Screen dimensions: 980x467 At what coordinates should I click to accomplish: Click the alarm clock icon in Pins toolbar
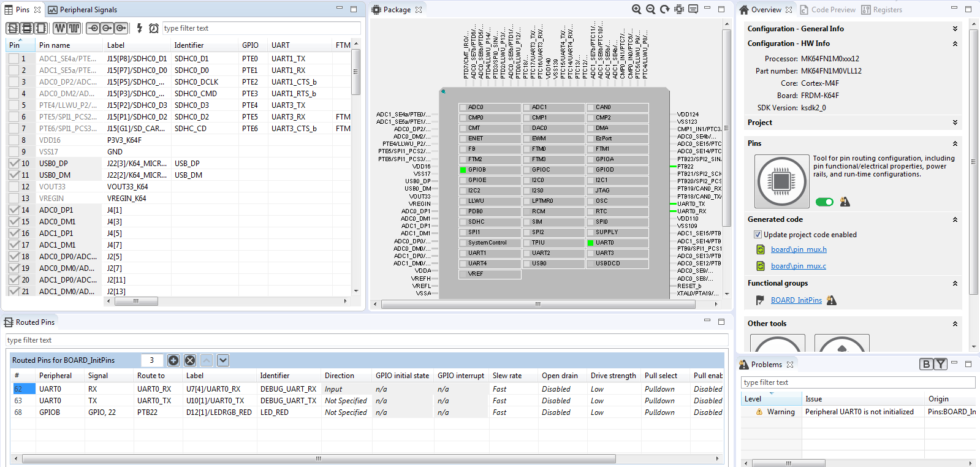(x=154, y=28)
